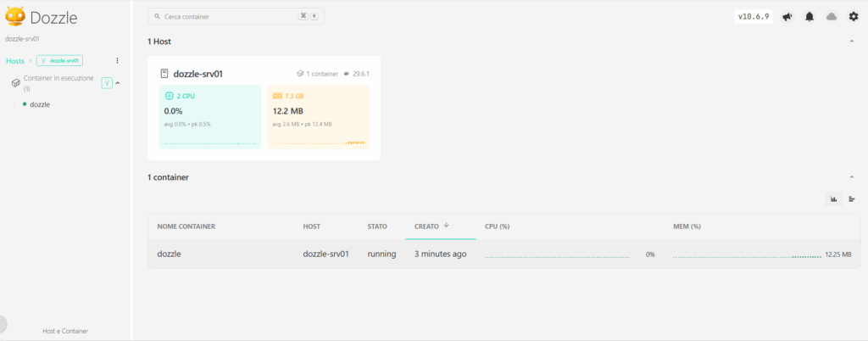Switch to vertical bar chart view
The width and height of the screenshot is (868, 341).
point(834,198)
